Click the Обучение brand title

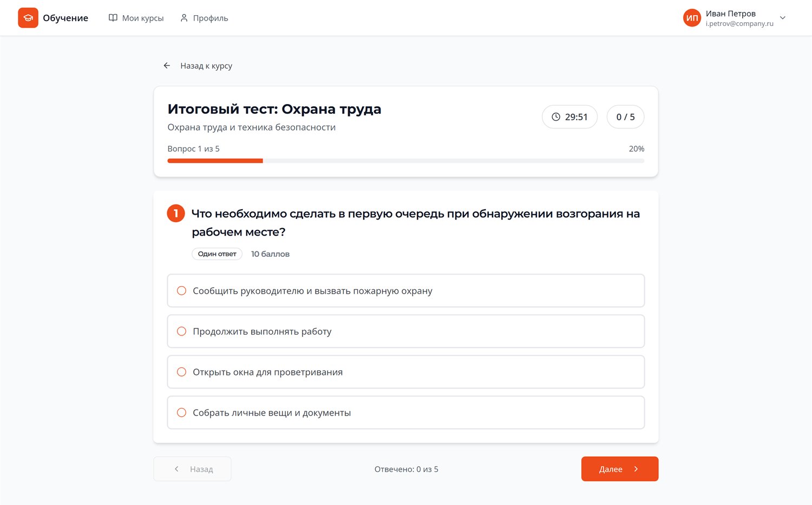[66, 18]
